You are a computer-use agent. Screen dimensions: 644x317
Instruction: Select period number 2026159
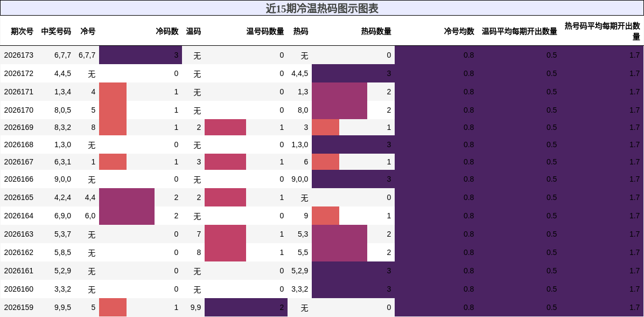tap(18, 307)
